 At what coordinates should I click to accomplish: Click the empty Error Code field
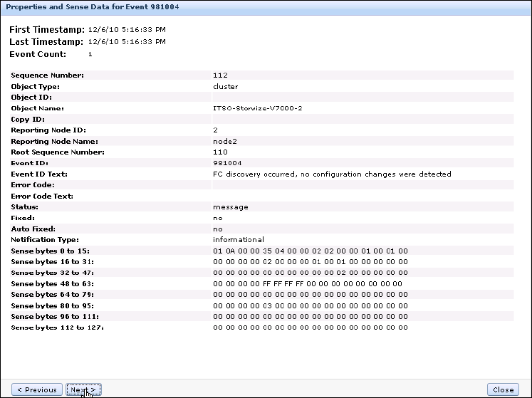(362, 185)
